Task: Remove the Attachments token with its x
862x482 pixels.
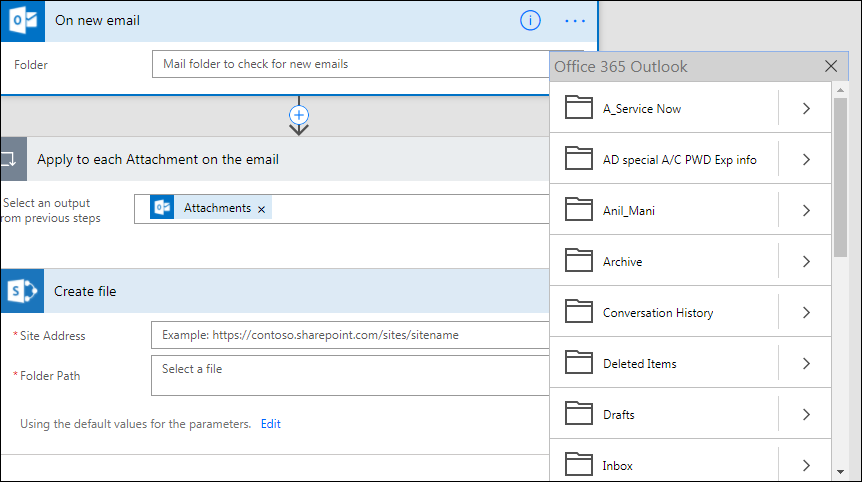Action: [x=262, y=209]
